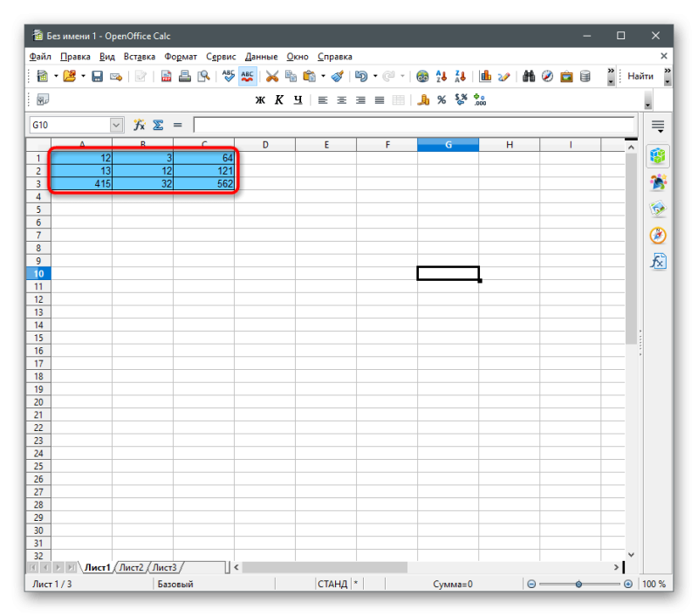Open the folder Open-file icon

[69, 76]
